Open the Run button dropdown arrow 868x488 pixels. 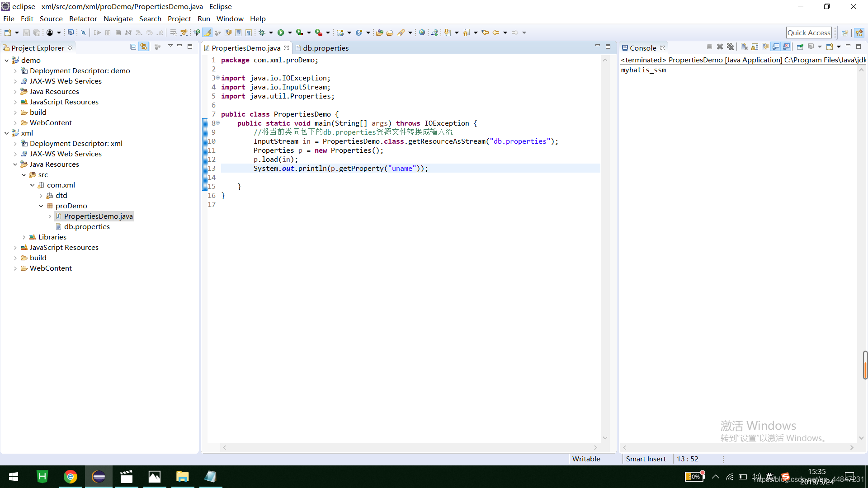(x=290, y=33)
